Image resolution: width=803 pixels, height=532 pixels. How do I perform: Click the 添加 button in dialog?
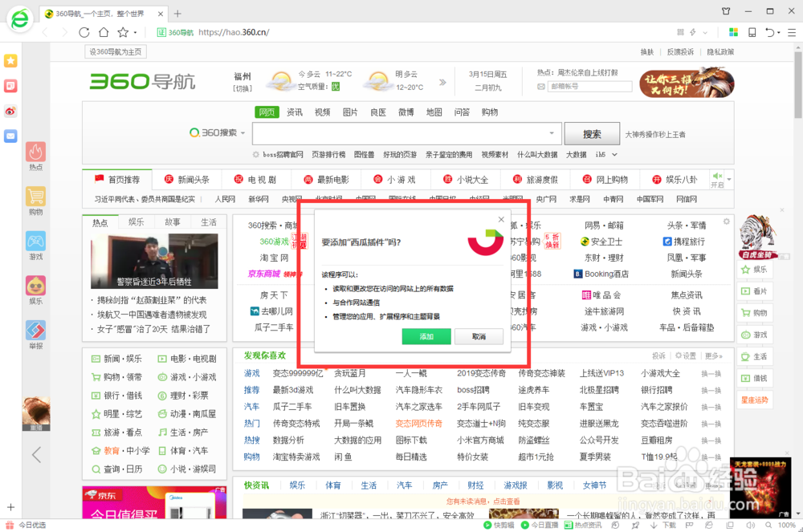click(426, 336)
